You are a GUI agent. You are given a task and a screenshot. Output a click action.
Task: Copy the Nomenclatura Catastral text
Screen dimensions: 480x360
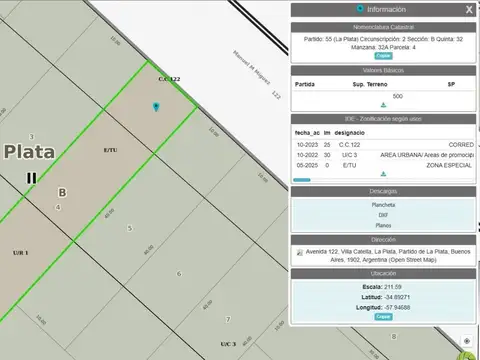383,56
